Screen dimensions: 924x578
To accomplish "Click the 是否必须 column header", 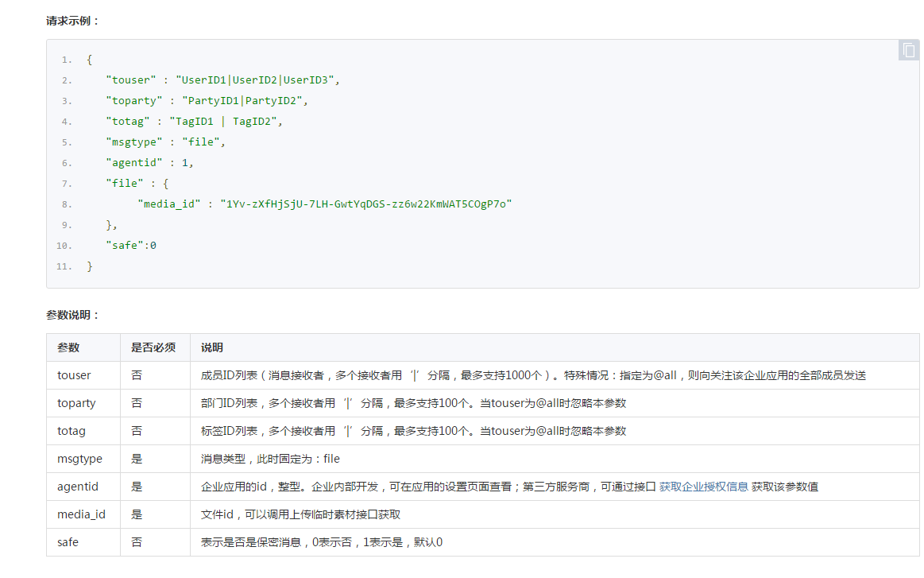I will (x=153, y=347).
